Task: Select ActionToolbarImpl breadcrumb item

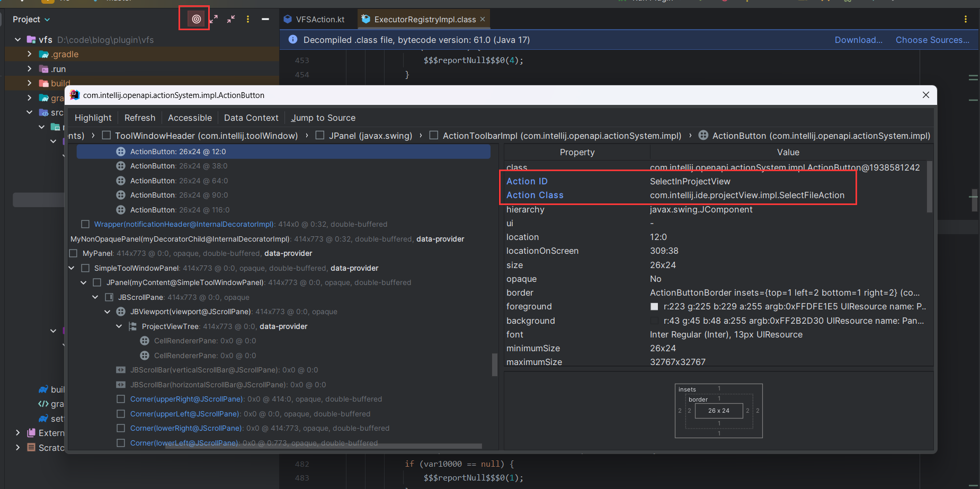Action: tap(556, 136)
